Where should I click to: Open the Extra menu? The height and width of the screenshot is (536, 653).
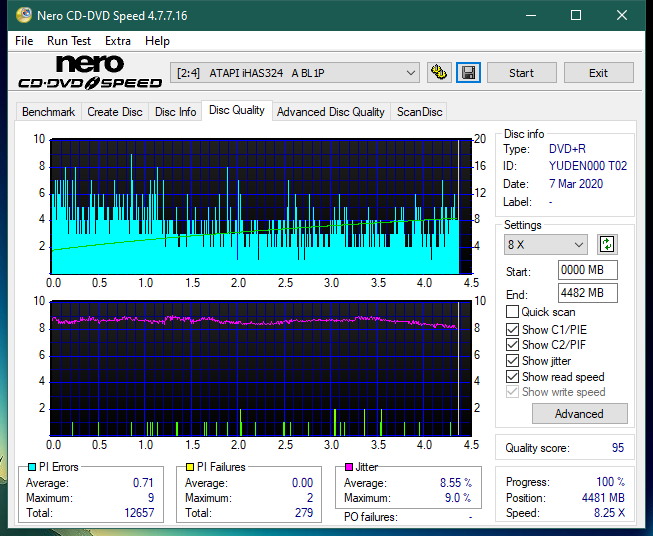[118, 41]
